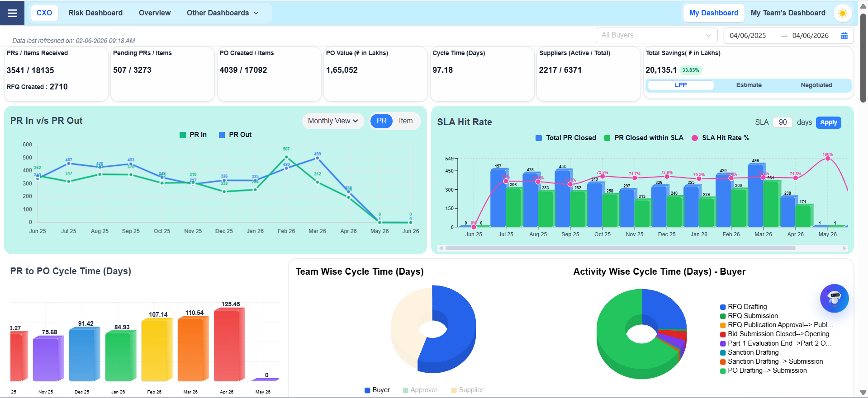Select the Estimate savings toggle
Screen dimensions: 868x398
click(x=749, y=85)
